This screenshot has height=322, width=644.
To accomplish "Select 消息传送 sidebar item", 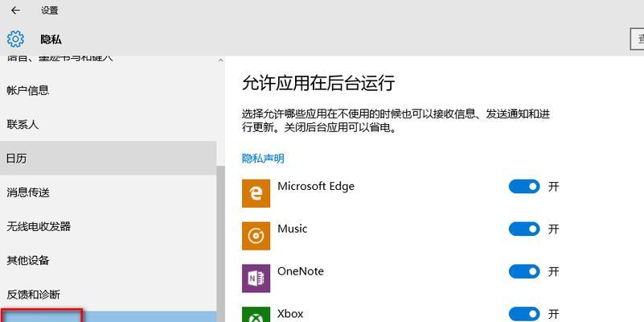I will point(108,192).
